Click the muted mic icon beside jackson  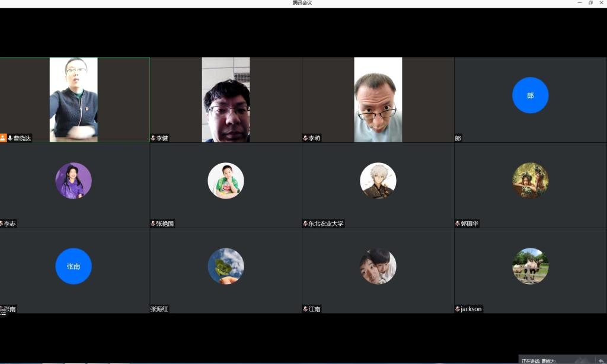[458, 309]
